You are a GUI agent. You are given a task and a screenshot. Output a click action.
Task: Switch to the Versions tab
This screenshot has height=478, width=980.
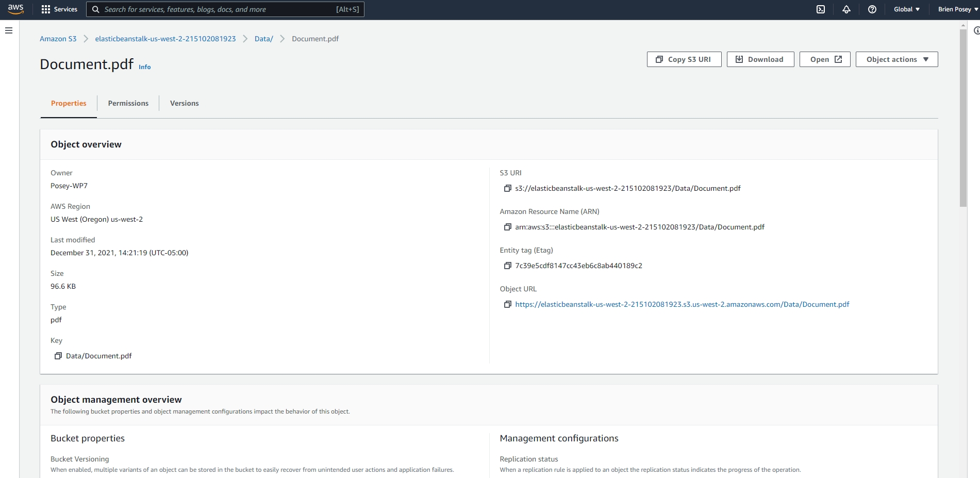184,103
